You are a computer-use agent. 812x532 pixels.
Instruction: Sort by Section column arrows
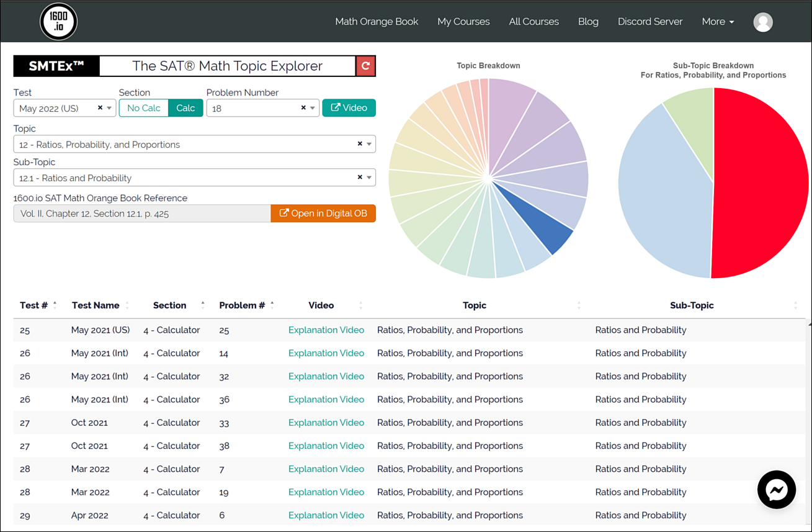pos(202,305)
